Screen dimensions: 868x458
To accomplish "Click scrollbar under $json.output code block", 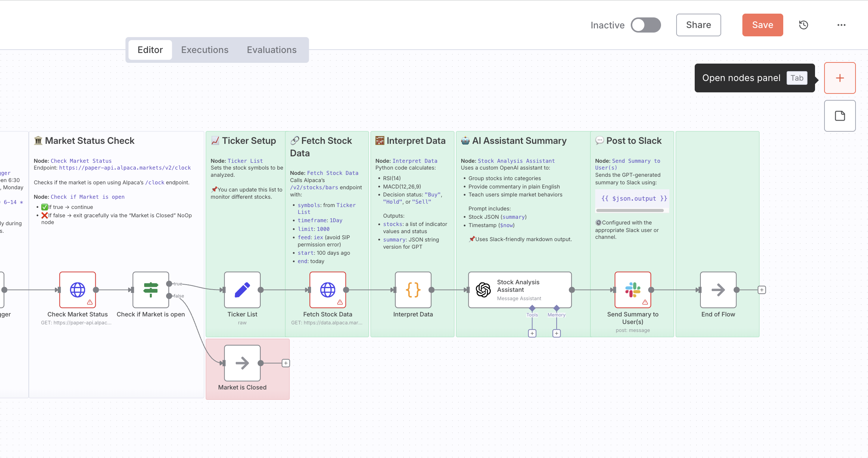I will click(x=630, y=210).
